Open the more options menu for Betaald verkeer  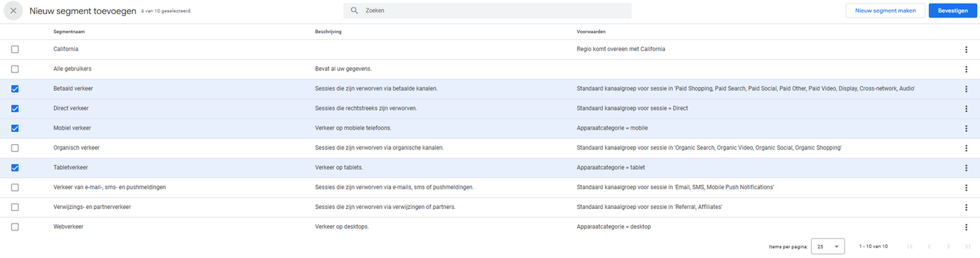[x=966, y=89]
